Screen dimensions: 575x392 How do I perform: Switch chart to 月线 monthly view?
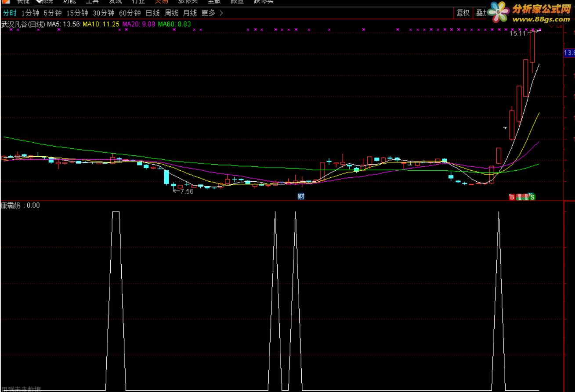(190, 13)
